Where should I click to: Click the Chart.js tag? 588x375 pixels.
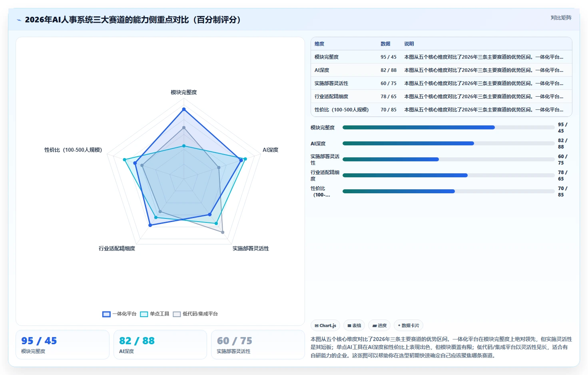(325, 325)
